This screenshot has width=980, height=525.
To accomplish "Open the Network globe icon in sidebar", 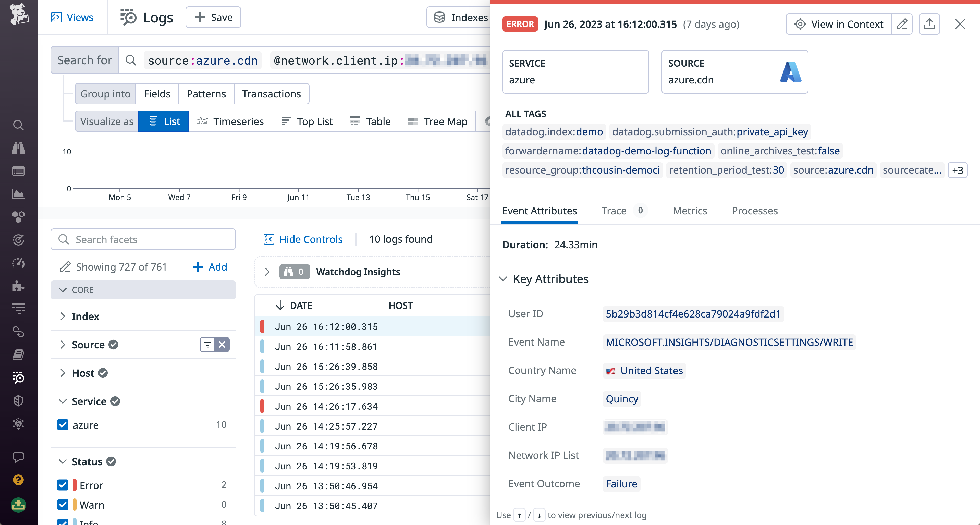I will coord(18,423).
